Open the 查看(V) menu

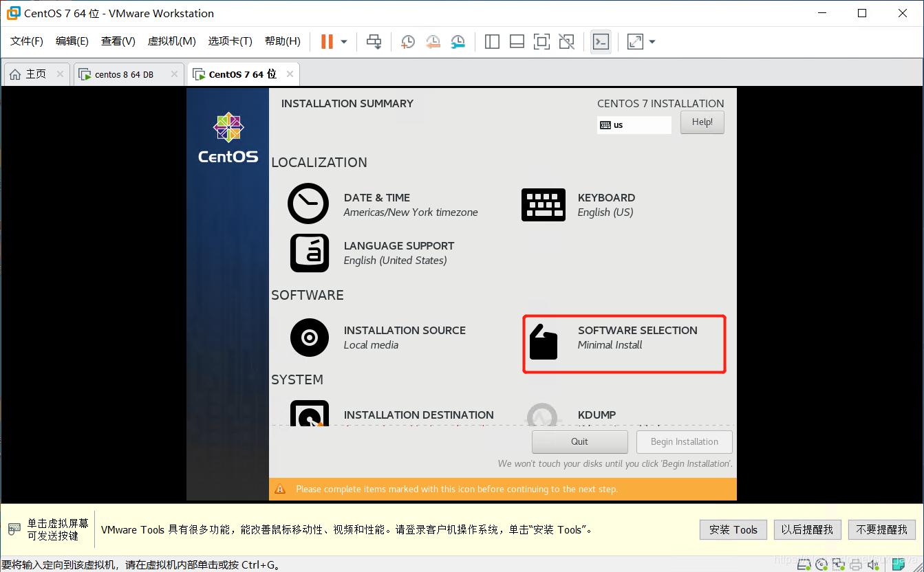pos(118,41)
